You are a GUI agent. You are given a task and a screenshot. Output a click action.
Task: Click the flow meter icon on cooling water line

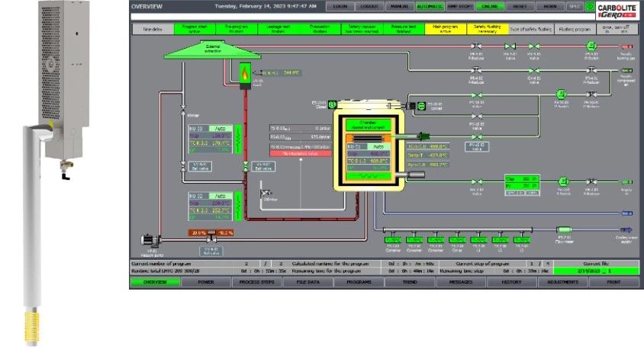click(565, 229)
